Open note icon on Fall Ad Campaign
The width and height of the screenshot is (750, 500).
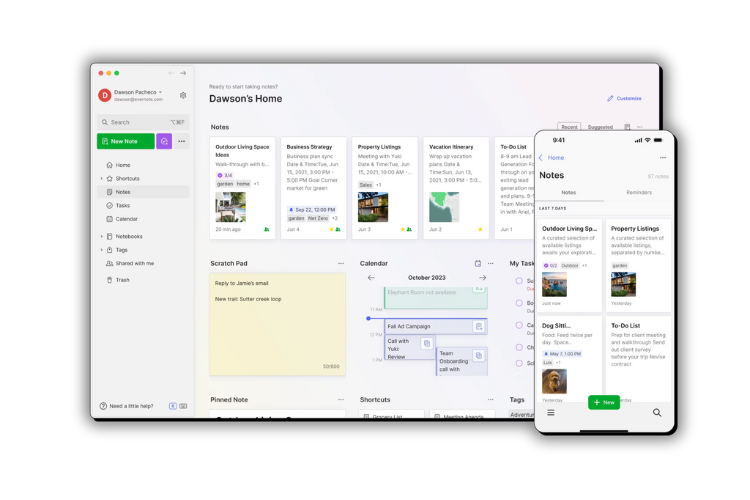click(x=479, y=326)
